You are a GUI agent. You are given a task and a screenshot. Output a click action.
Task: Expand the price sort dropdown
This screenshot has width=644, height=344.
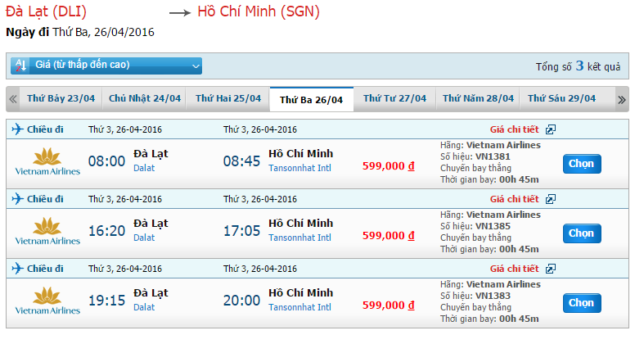click(196, 65)
